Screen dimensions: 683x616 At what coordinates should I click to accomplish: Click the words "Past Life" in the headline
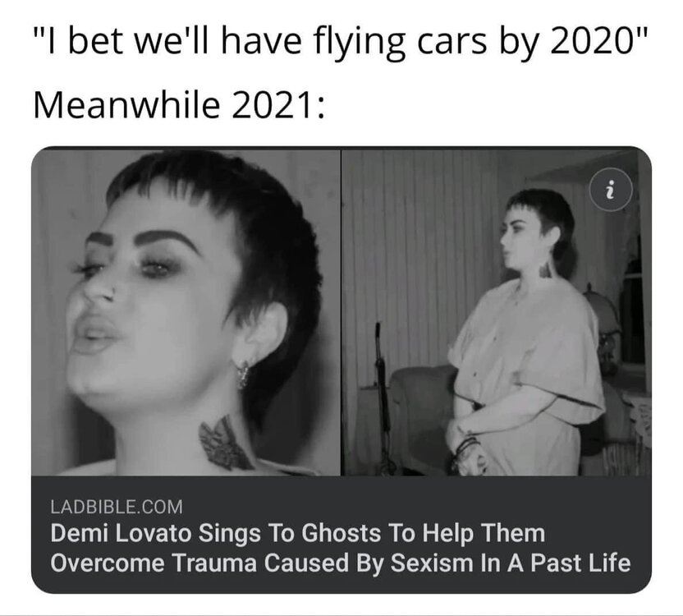tap(580, 563)
